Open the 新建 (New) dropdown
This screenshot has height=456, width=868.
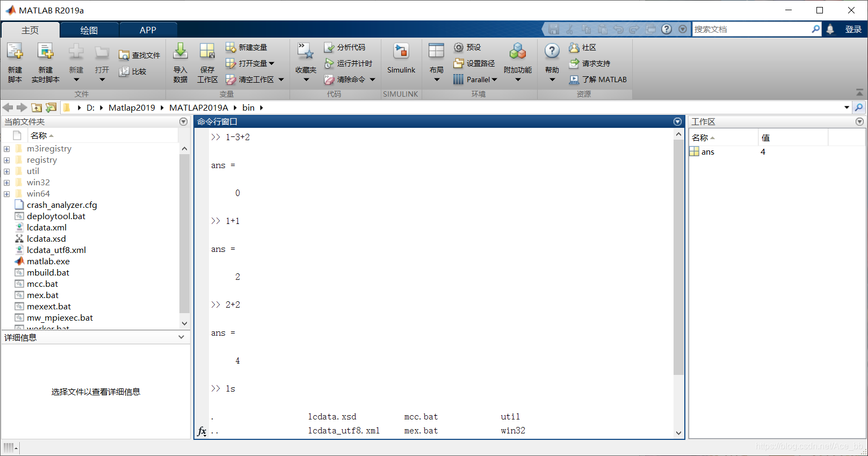[76, 63]
